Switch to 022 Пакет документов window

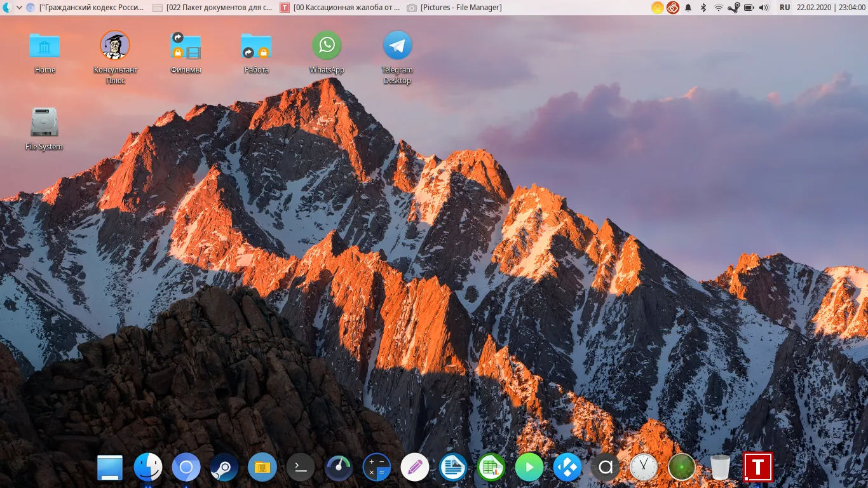coord(213,8)
